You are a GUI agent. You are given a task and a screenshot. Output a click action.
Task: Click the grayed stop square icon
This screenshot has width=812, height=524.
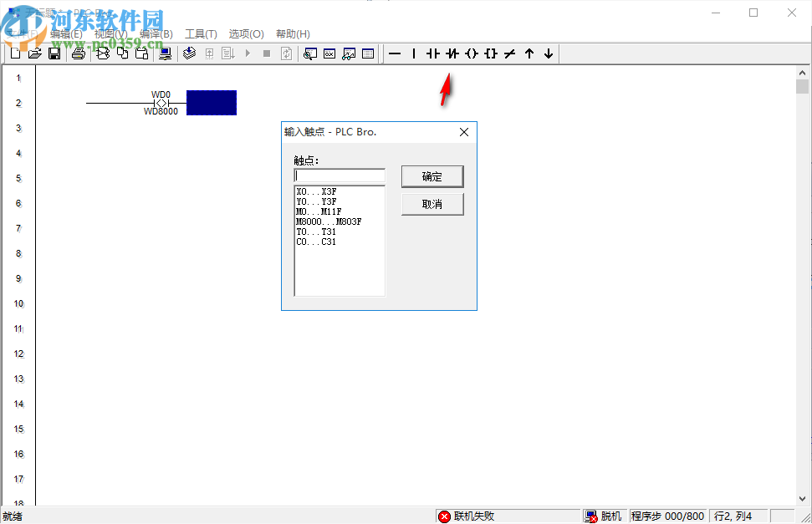267,53
